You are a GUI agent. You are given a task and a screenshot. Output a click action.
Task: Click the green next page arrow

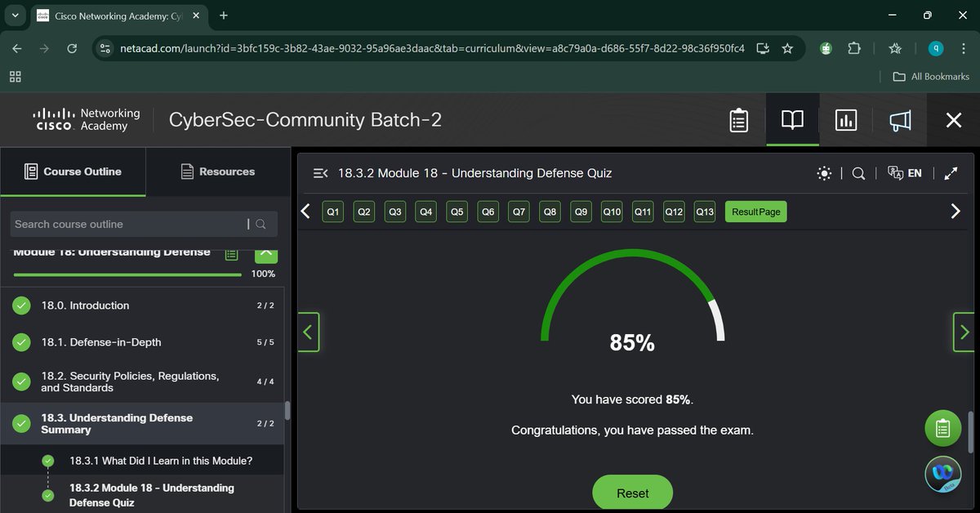coord(964,332)
